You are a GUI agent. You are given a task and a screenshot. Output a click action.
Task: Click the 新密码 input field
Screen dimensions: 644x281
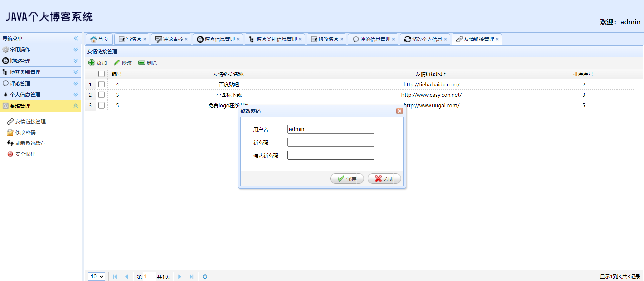pyautogui.click(x=331, y=142)
